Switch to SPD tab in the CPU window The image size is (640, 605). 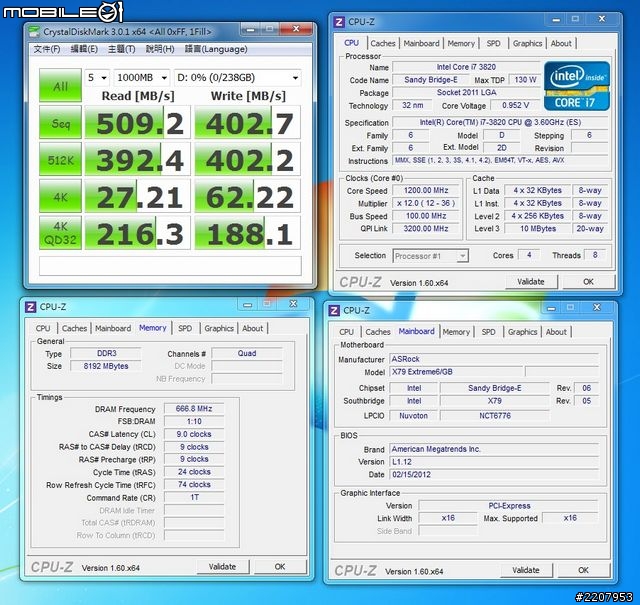(493, 43)
